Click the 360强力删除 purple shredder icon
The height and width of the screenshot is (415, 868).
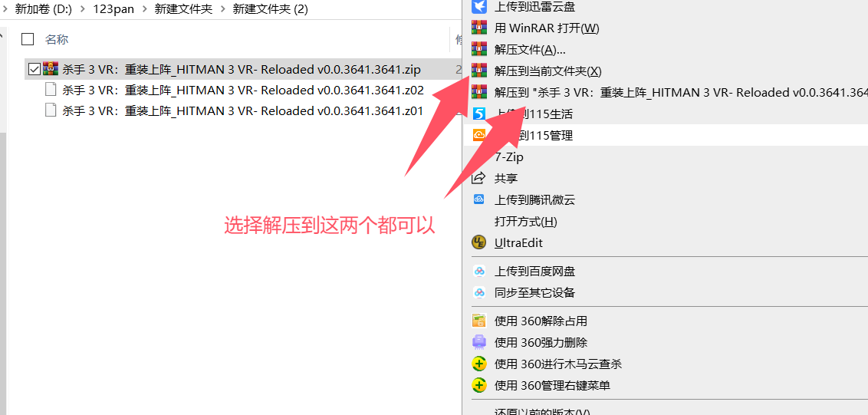pos(478,342)
